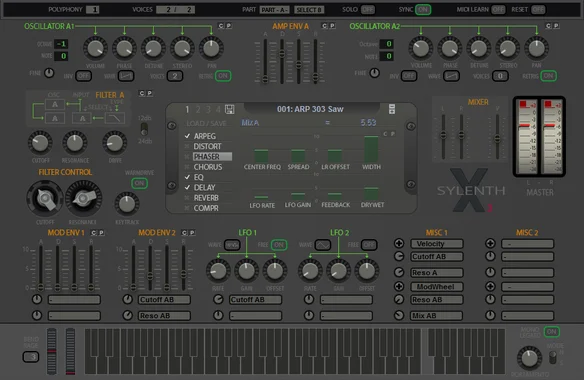Click Bend Range value 3
584x380 pixels.
[31, 357]
